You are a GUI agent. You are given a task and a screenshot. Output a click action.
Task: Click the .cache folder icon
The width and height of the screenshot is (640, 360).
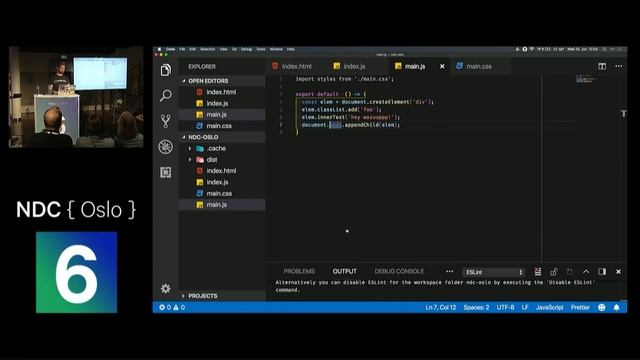pos(200,149)
